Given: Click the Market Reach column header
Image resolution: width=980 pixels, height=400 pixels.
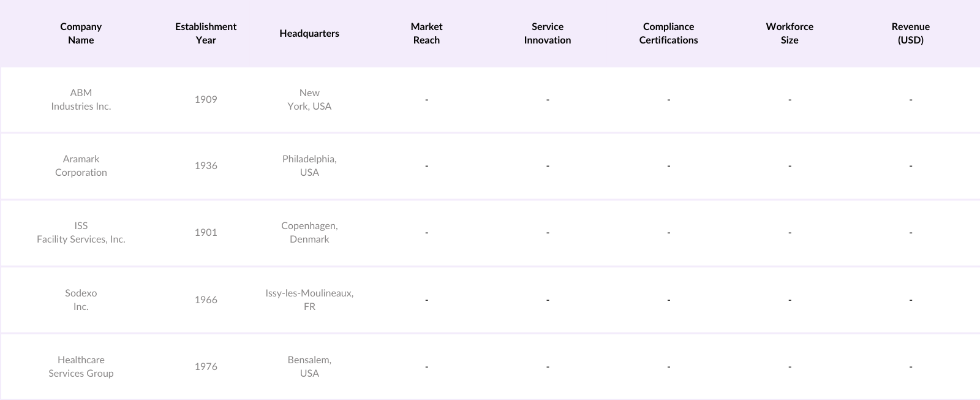Looking at the screenshot, I should tap(426, 33).
